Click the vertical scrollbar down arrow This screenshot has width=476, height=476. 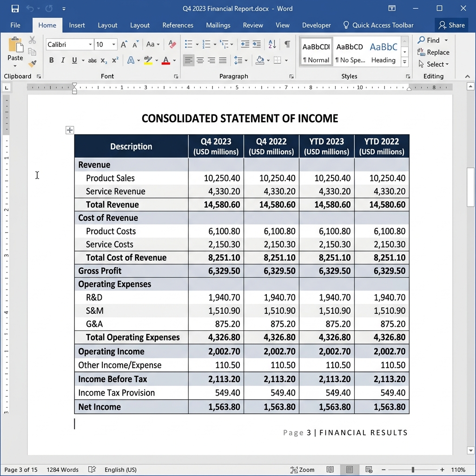point(470,450)
